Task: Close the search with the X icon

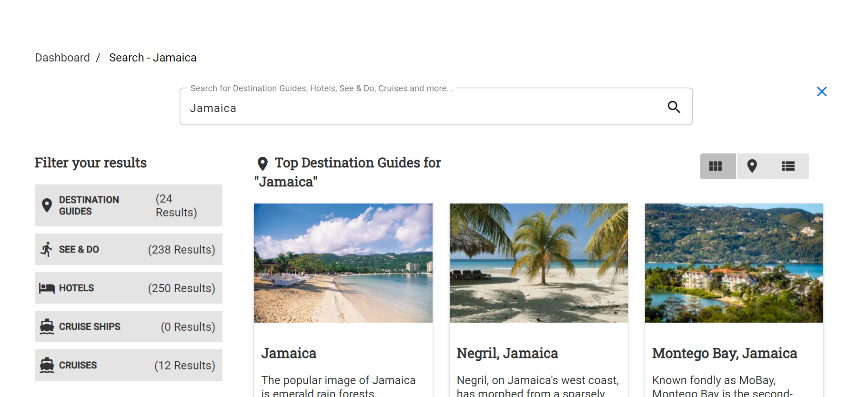Action: click(821, 92)
